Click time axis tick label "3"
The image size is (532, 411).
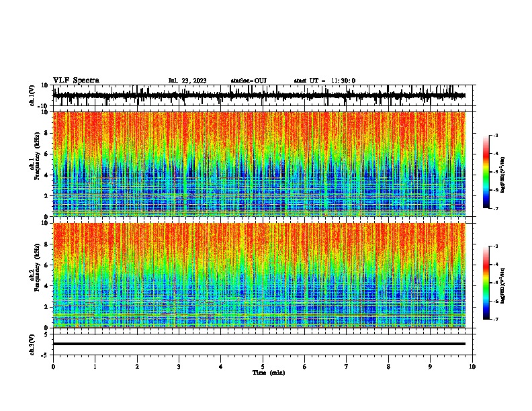pos(179,367)
